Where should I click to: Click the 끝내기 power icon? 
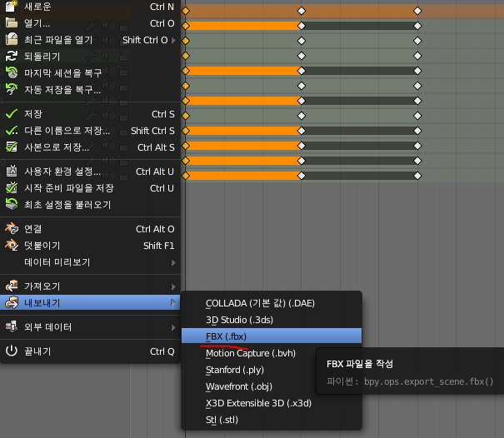tap(12, 351)
